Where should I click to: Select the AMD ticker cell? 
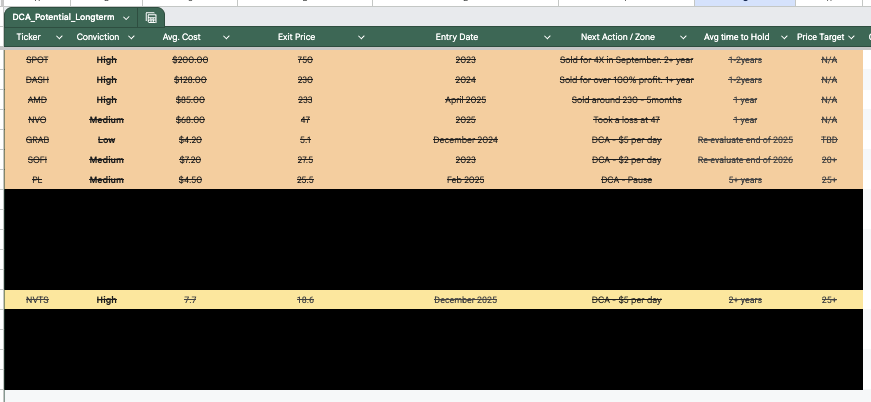tap(38, 100)
